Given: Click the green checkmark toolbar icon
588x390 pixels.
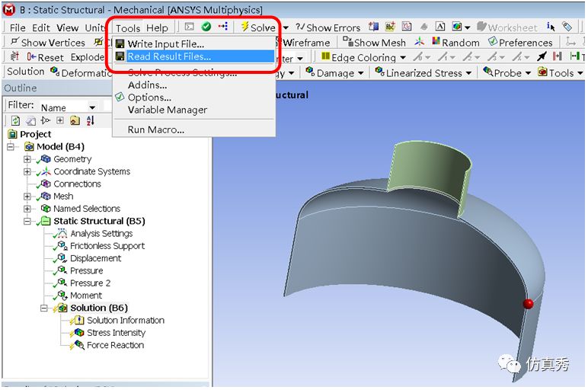Looking at the screenshot, I should (206, 27).
